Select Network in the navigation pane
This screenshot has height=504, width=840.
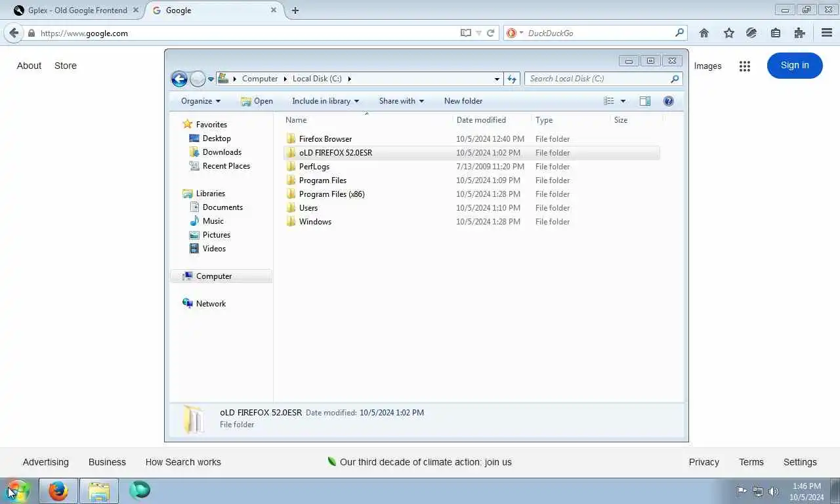pos(211,304)
